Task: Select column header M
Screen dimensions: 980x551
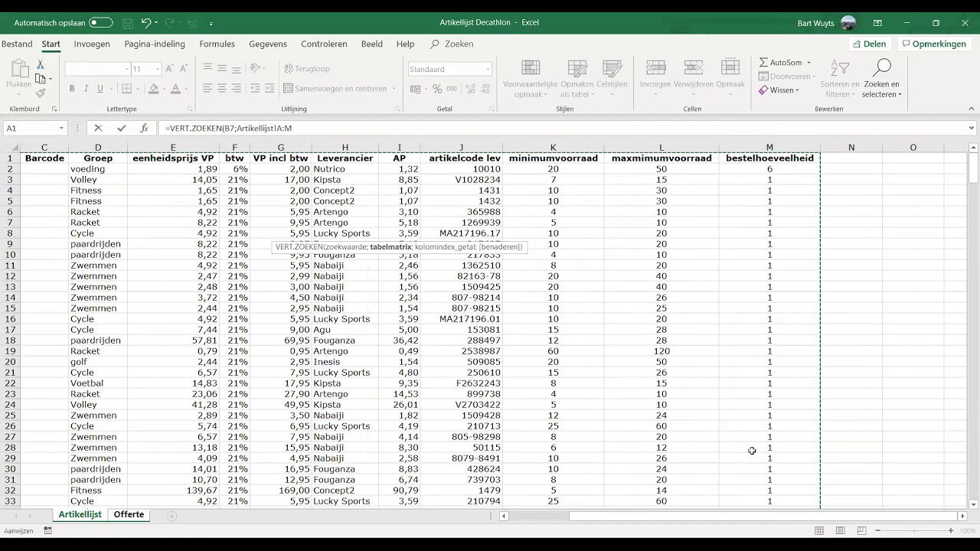Action: click(769, 148)
